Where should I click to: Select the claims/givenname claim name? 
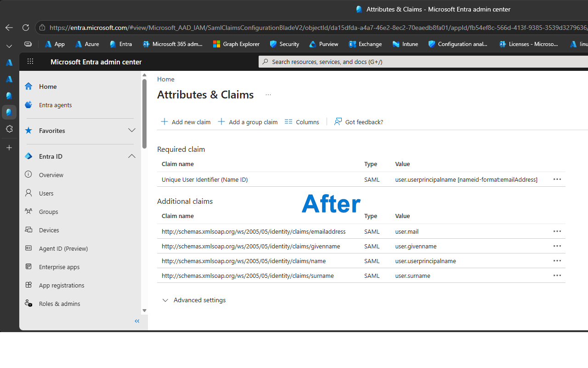coord(251,246)
